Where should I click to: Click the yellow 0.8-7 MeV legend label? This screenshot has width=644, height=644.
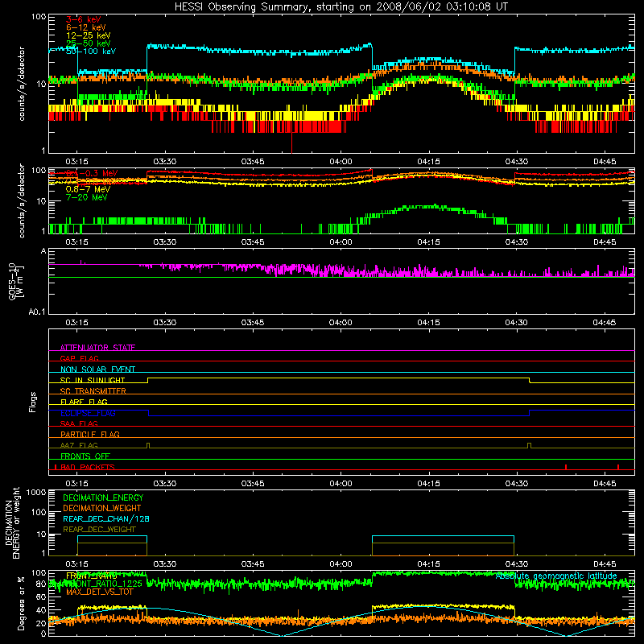(88, 189)
